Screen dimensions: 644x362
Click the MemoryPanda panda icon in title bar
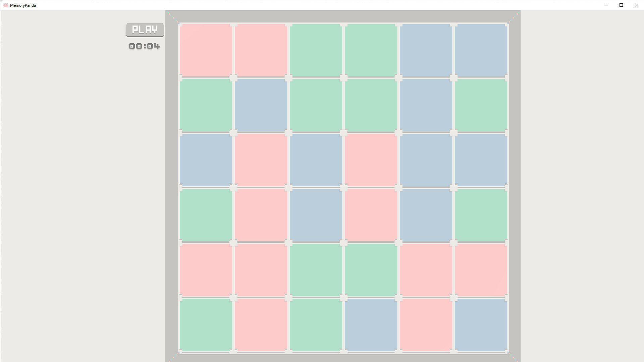coord(5,5)
